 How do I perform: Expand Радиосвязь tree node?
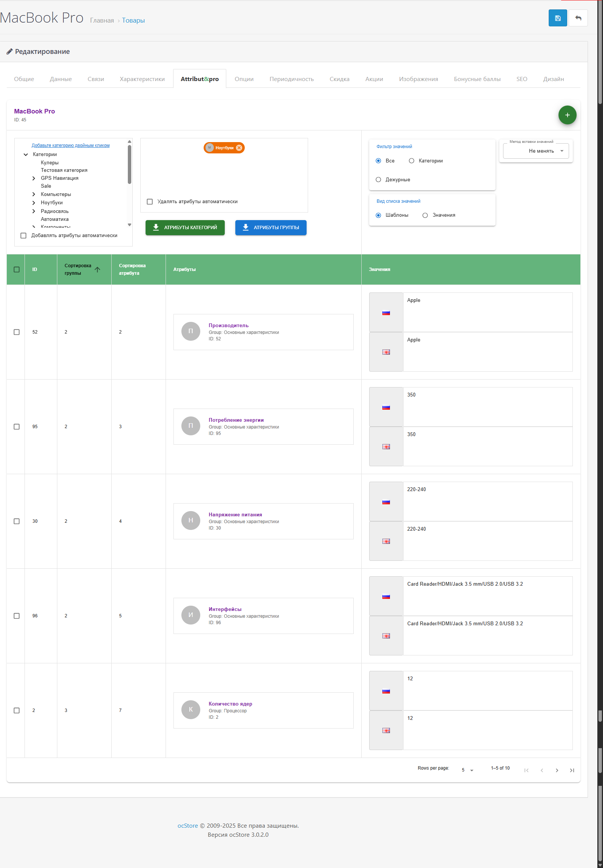pos(34,211)
